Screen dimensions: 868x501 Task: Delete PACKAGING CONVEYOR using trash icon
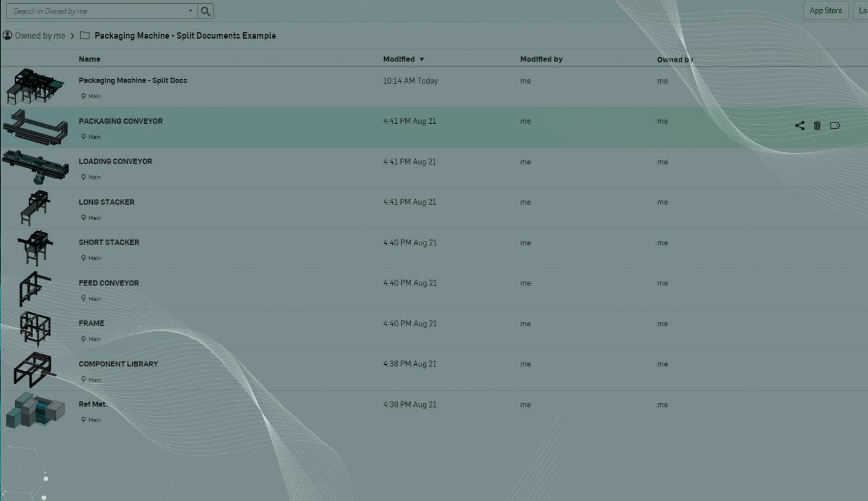[x=817, y=125]
